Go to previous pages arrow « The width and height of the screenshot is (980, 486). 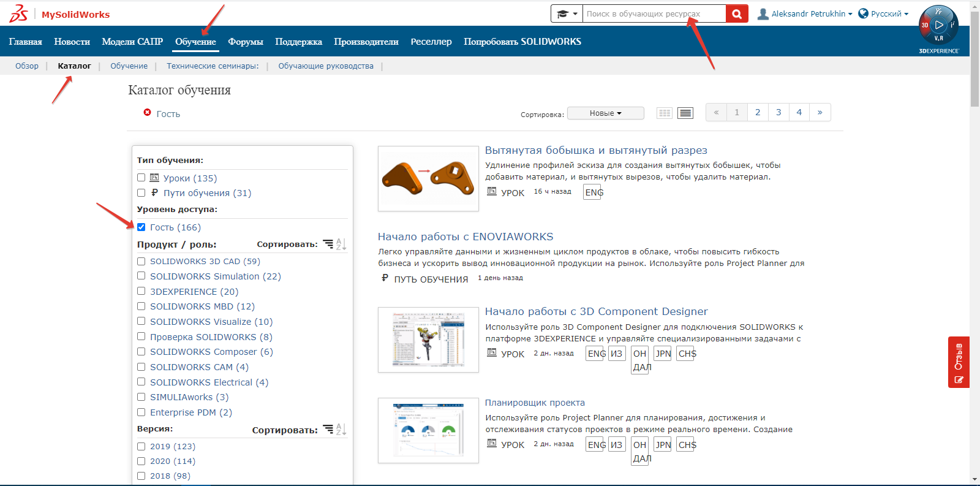point(716,112)
